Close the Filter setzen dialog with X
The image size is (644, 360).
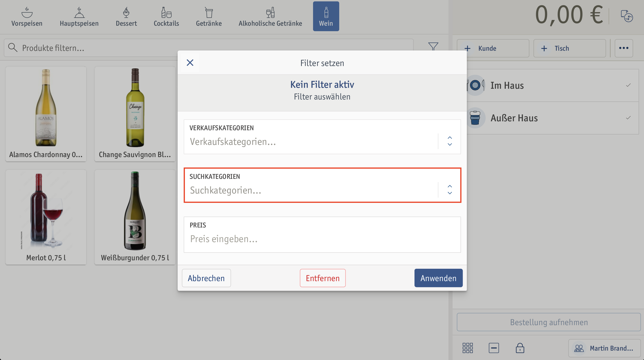pos(190,63)
